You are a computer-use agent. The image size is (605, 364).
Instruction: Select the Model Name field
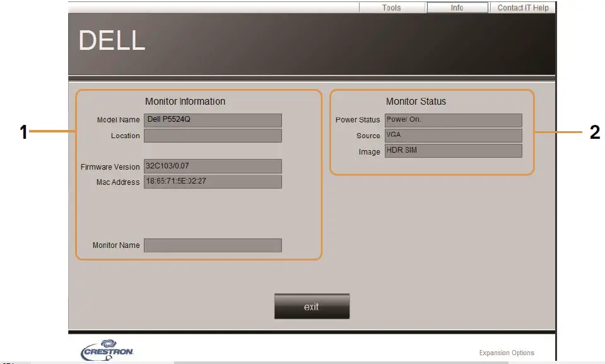point(213,120)
